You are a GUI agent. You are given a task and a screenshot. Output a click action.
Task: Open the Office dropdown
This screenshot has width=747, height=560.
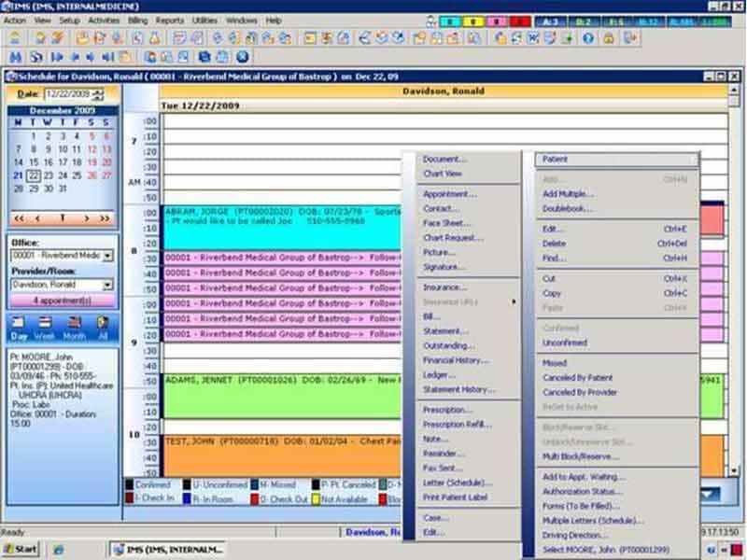pyautogui.click(x=108, y=256)
